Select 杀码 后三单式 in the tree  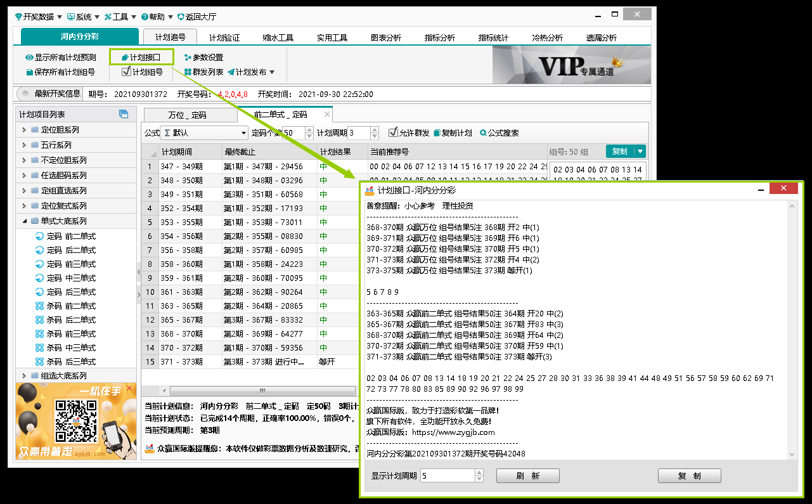pyautogui.click(x=71, y=362)
